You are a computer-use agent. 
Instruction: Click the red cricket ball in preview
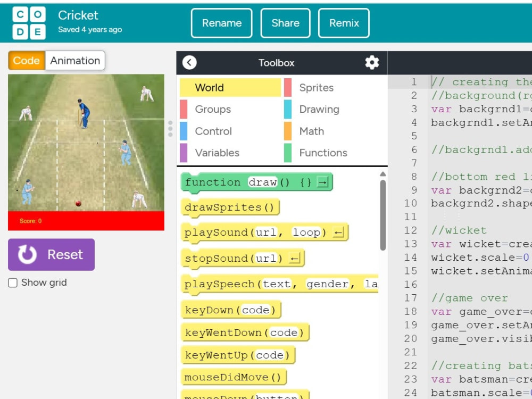78,204
